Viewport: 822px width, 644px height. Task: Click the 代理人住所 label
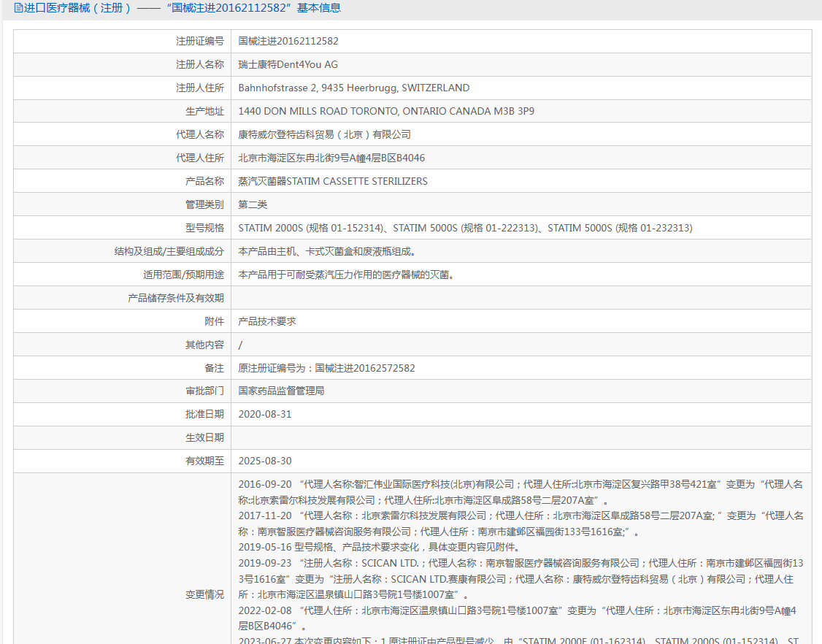pyautogui.click(x=200, y=158)
